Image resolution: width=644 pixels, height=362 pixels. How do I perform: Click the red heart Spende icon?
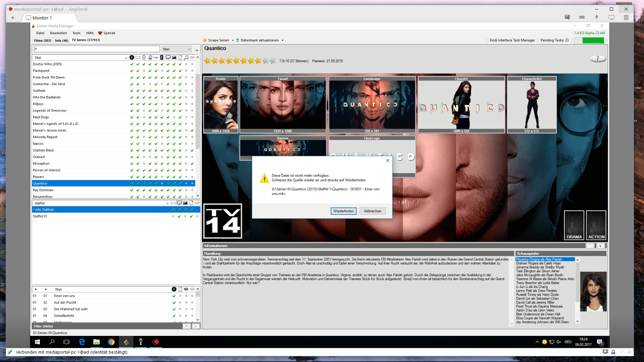point(100,33)
